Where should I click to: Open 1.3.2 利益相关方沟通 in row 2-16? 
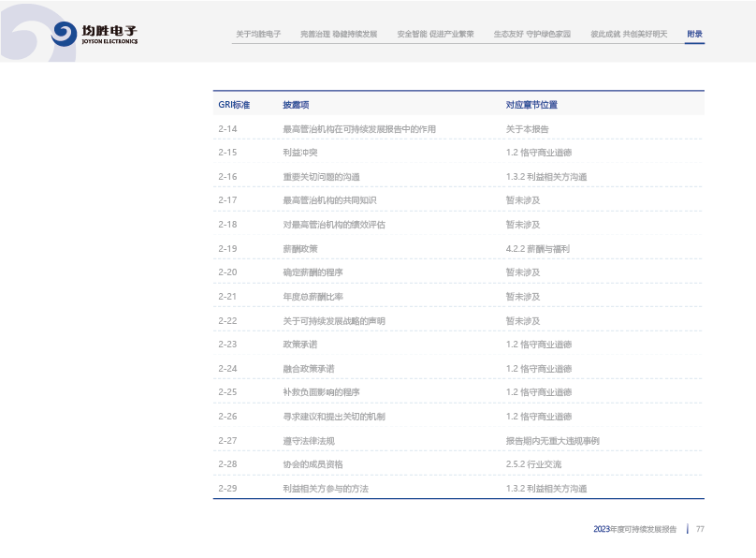pos(545,177)
